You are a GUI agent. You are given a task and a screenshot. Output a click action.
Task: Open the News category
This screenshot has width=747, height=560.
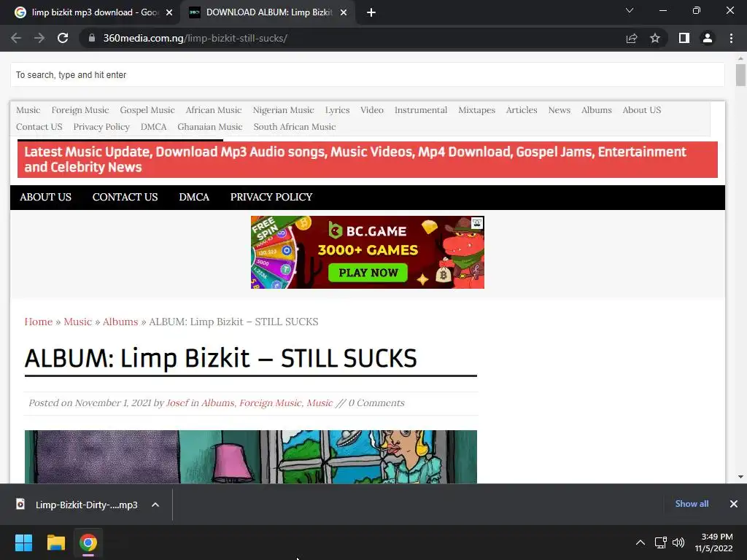(x=560, y=110)
